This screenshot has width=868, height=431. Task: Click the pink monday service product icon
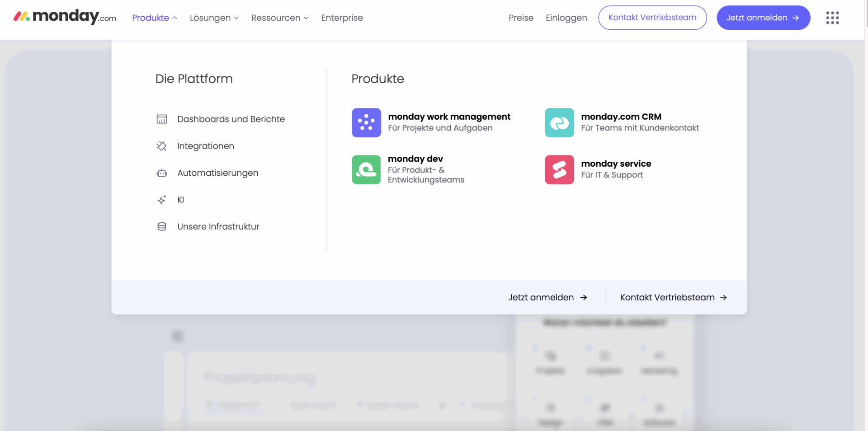tap(559, 169)
